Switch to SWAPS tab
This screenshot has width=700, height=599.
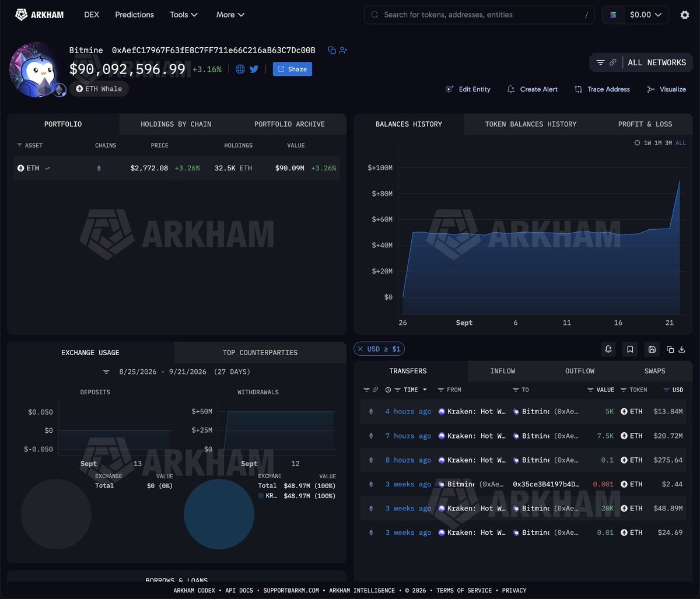coord(655,371)
